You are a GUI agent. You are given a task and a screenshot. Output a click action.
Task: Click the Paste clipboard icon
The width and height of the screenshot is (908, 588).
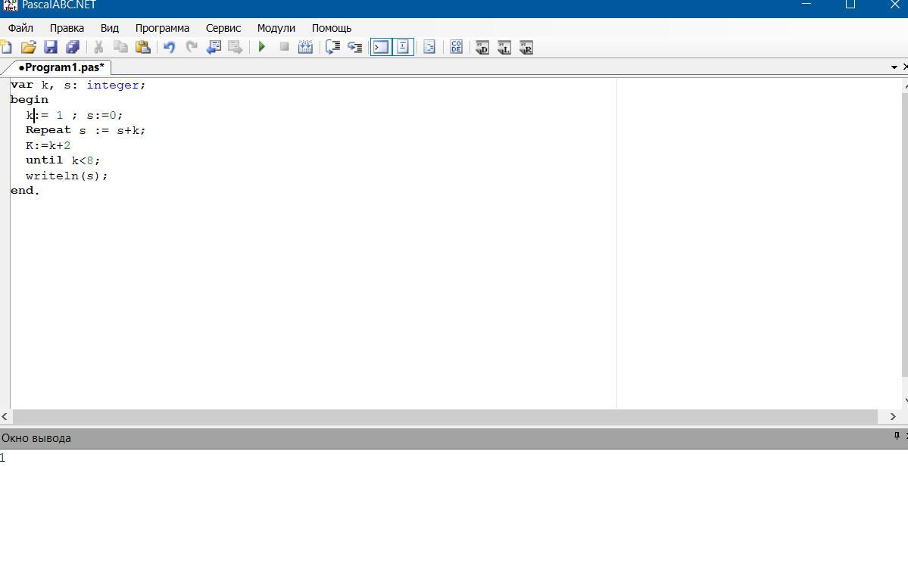(x=142, y=47)
